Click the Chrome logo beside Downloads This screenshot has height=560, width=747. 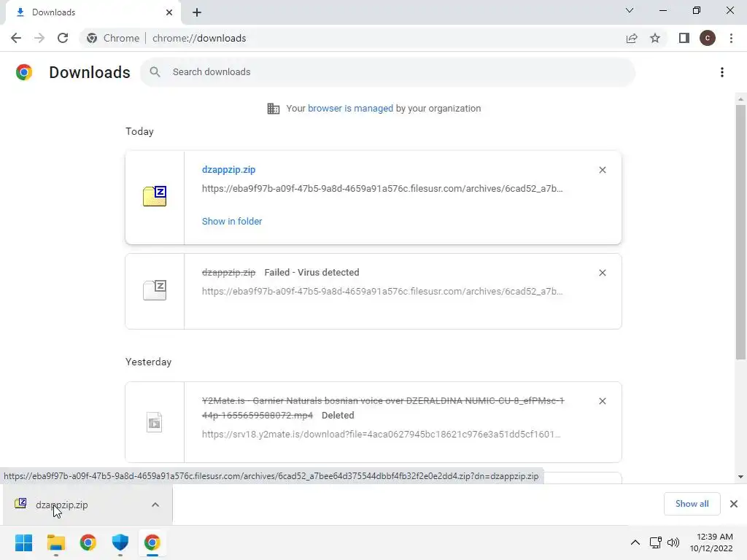[24, 72]
